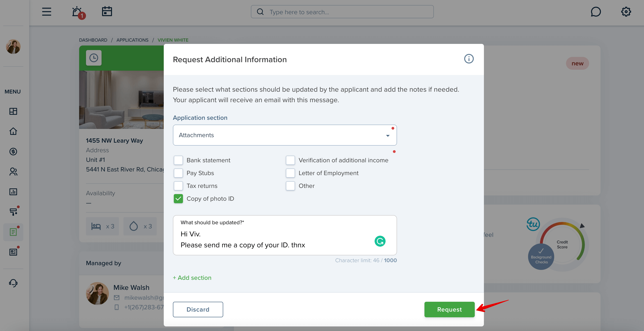644x331 pixels.
Task: Click VIVIEN WHITE breadcrumb
Action: coord(173,40)
